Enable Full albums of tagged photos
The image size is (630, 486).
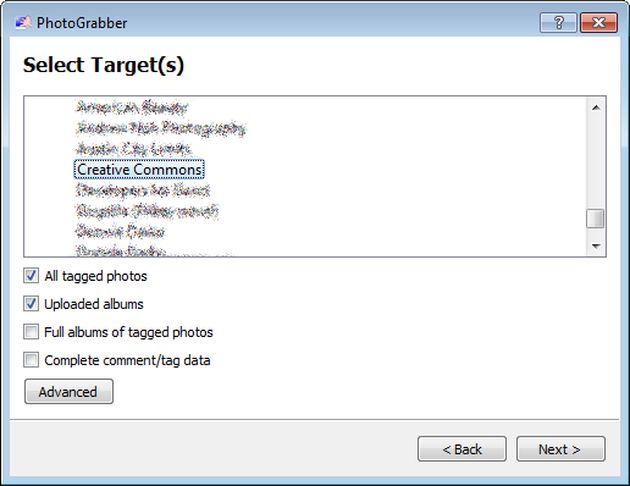tap(31, 332)
